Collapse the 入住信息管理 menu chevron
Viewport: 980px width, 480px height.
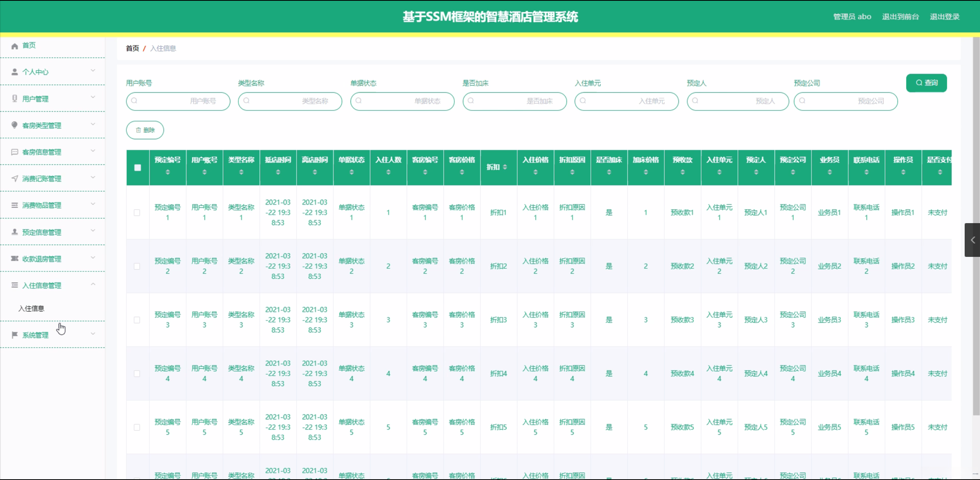(x=93, y=284)
